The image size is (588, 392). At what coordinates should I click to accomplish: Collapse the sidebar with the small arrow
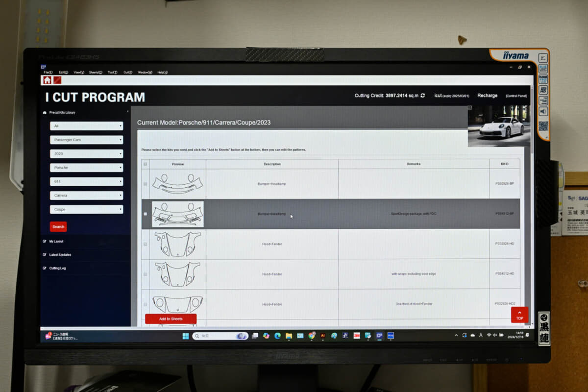pyautogui.click(x=127, y=112)
